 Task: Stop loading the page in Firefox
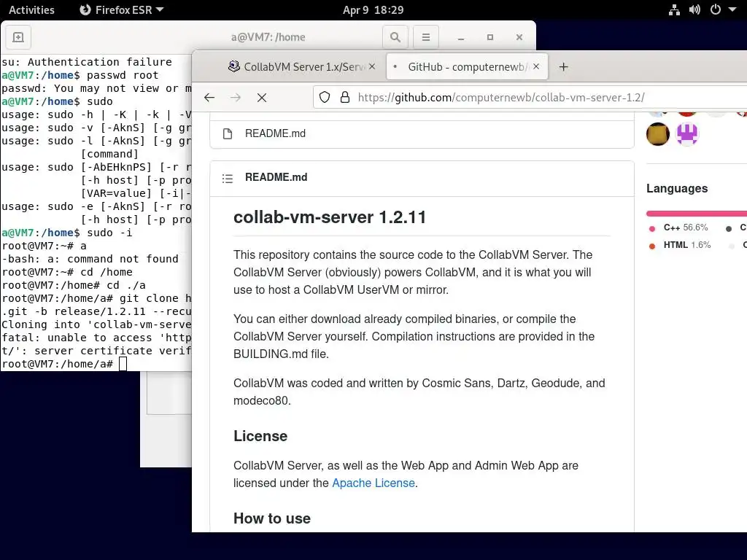[262, 98]
